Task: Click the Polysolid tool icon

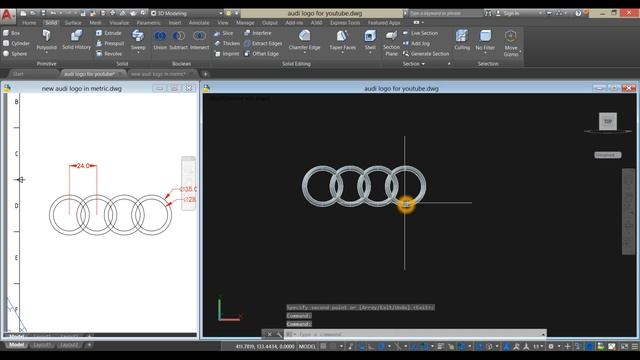Action: (x=47, y=36)
